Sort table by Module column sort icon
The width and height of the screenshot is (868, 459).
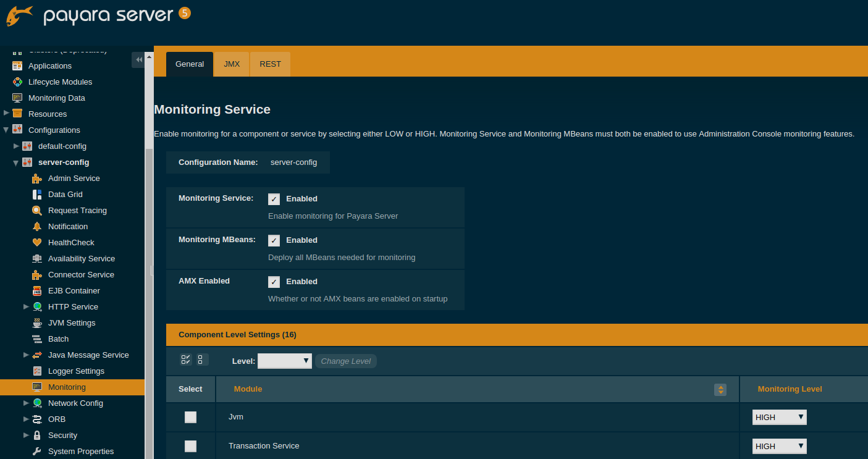coord(720,390)
